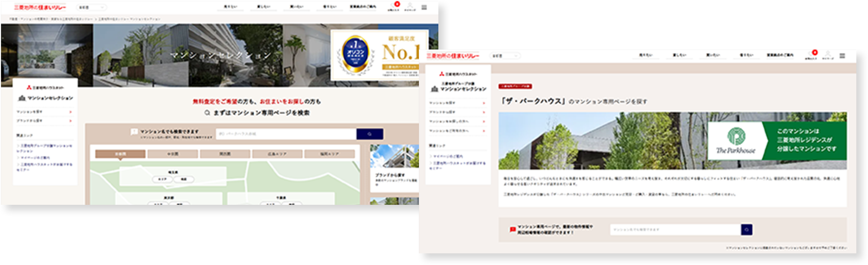Expand fourth sidebar menu row in right window
The height and width of the screenshot is (265, 868).
click(x=457, y=131)
